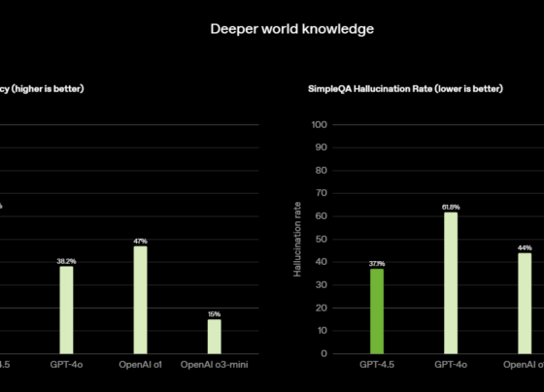Select the 38.2% GPT-4o bar in the left chart
Viewport: 544px width, 392px height.
tap(66, 310)
